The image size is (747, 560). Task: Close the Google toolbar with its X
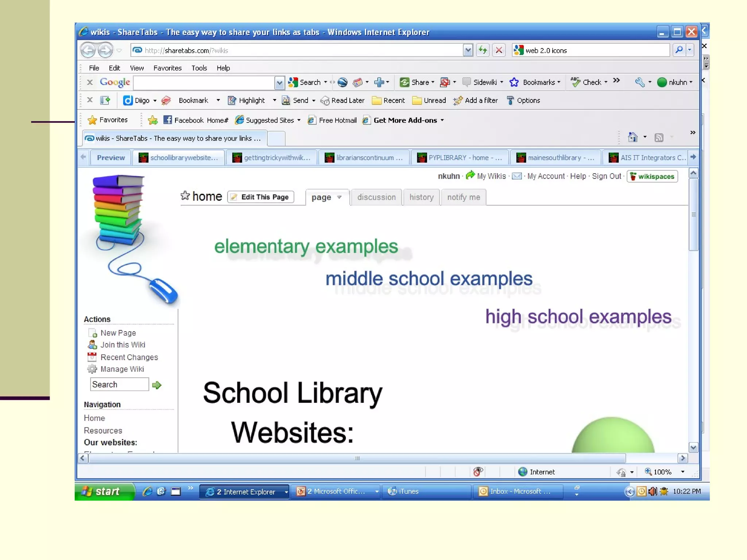90,82
